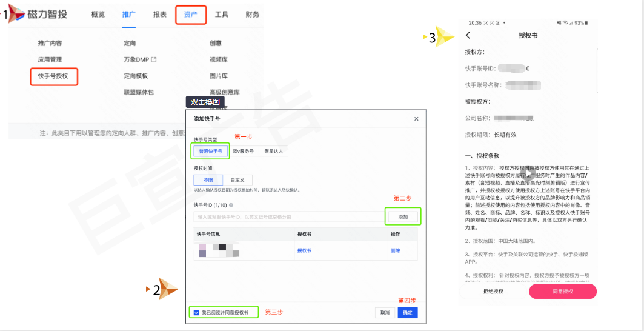Viewport: 644px width, 331px height.
Task: Choose 聚星达人 account type
Action: point(274,152)
